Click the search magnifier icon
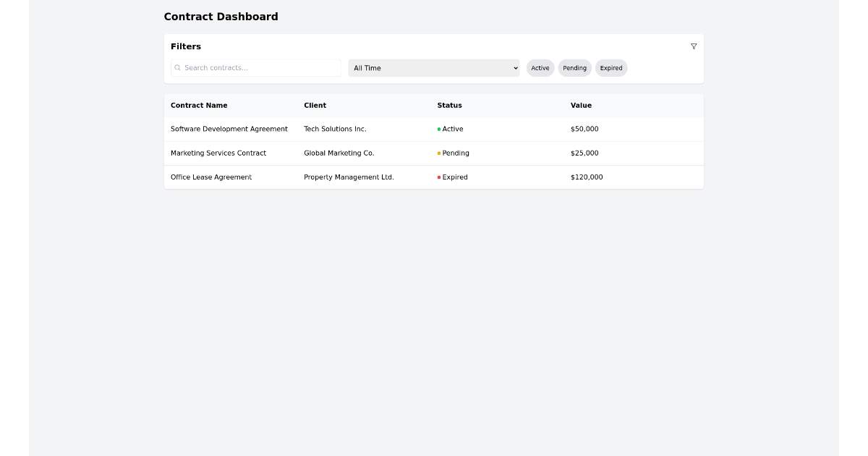Viewport: 868px width, 456px height. (179, 67)
